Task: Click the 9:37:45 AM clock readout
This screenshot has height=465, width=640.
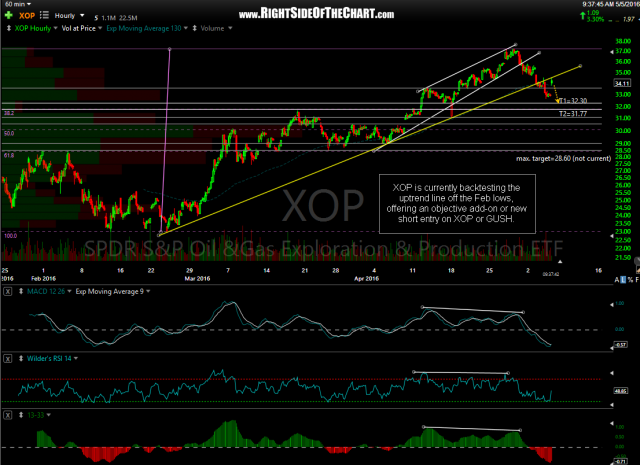Action: [x=600, y=4]
